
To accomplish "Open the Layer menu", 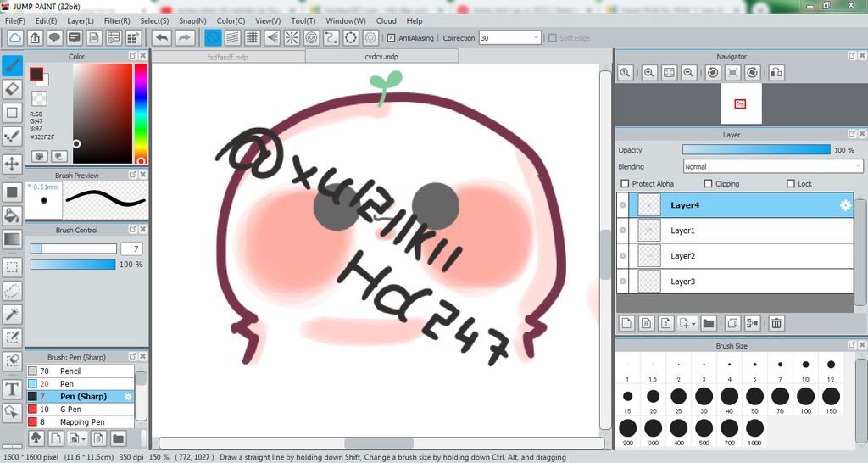I will [x=81, y=20].
